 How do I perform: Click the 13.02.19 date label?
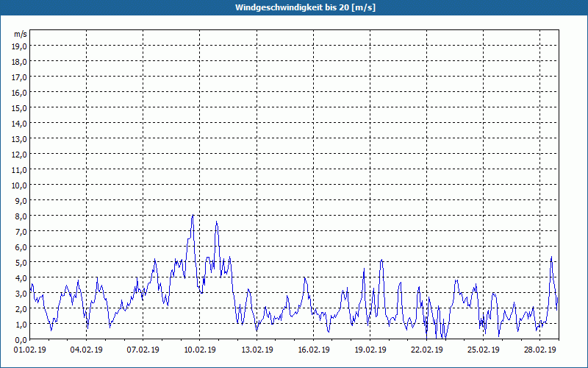click(x=257, y=350)
